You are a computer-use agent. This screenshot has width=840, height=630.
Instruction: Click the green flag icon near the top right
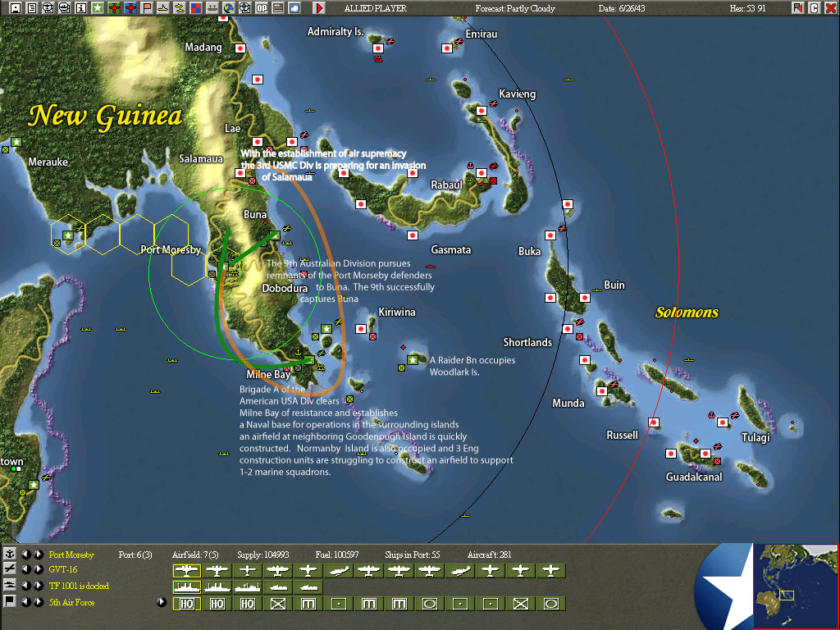(797, 7)
